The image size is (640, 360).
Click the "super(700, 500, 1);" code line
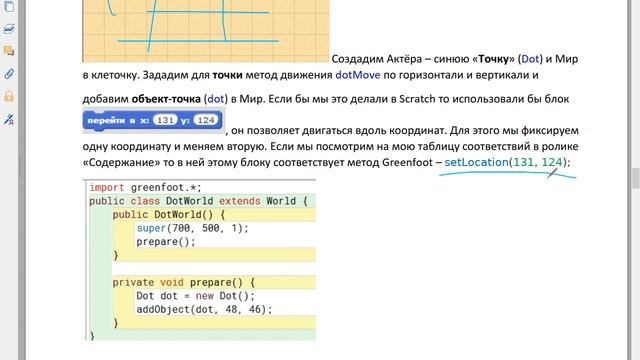coord(192,228)
